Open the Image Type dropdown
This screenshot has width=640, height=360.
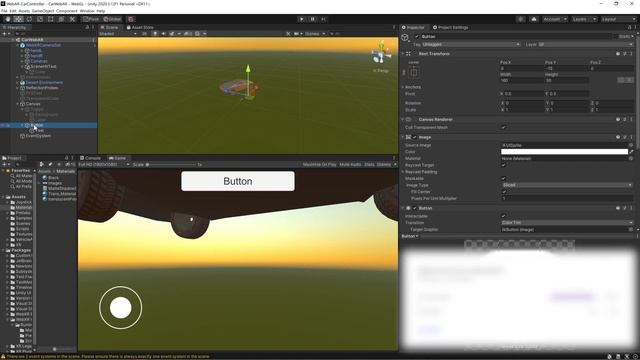(567, 185)
